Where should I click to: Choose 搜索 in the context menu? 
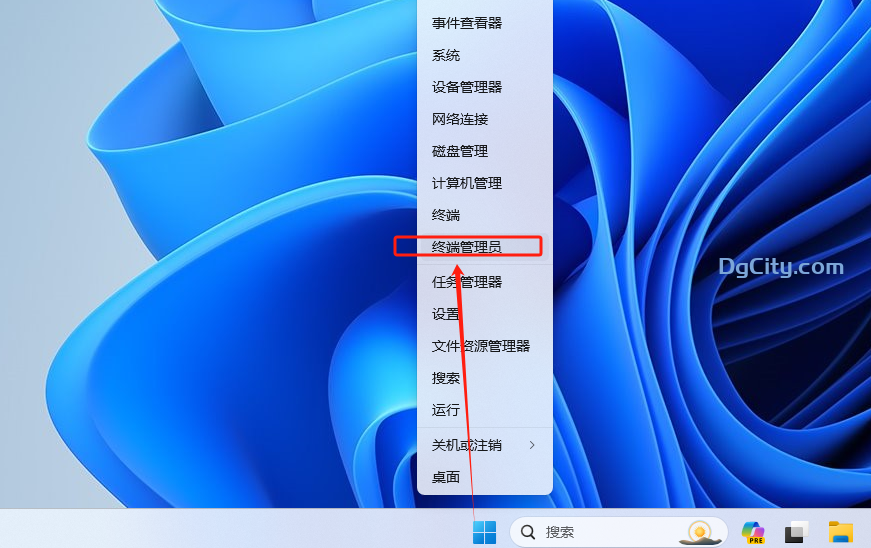(484, 378)
